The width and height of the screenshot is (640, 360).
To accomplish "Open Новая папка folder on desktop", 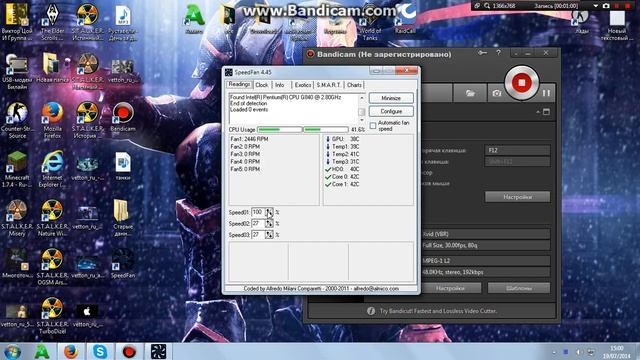I will click(52, 68).
